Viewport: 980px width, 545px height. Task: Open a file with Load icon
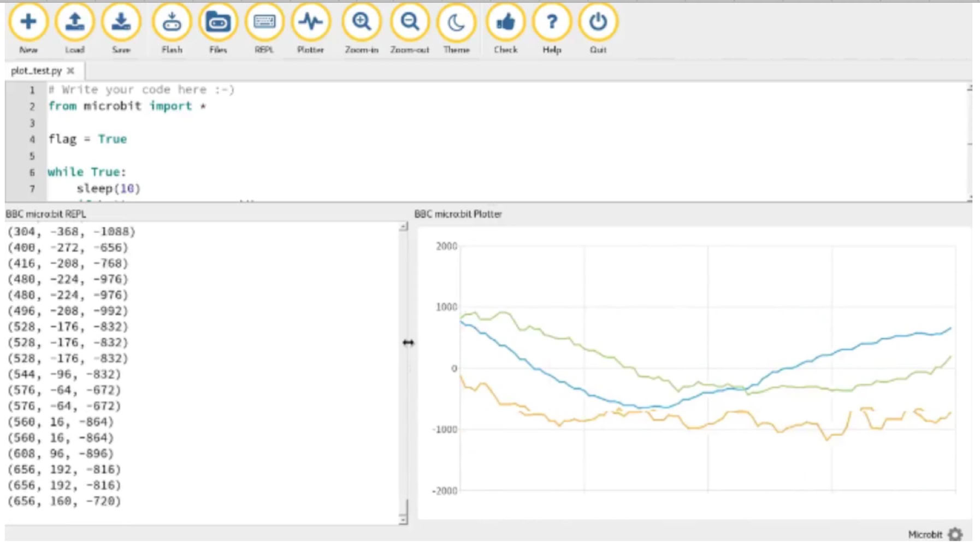(x=75, y=23)
